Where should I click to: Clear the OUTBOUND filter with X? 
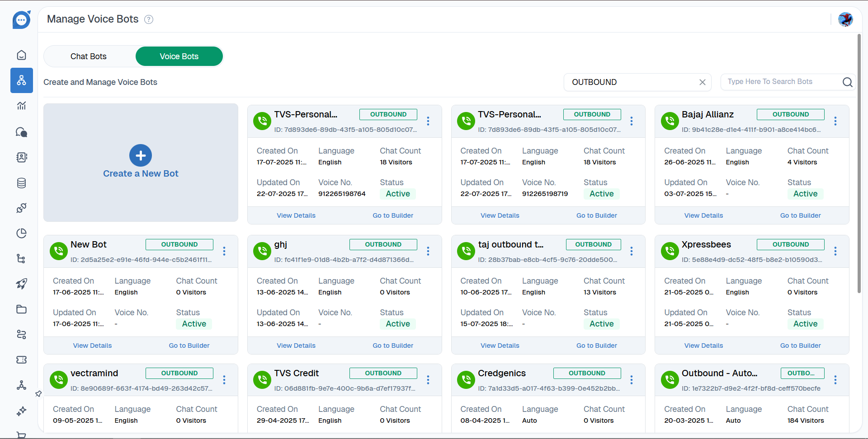[x=702, y=82]
